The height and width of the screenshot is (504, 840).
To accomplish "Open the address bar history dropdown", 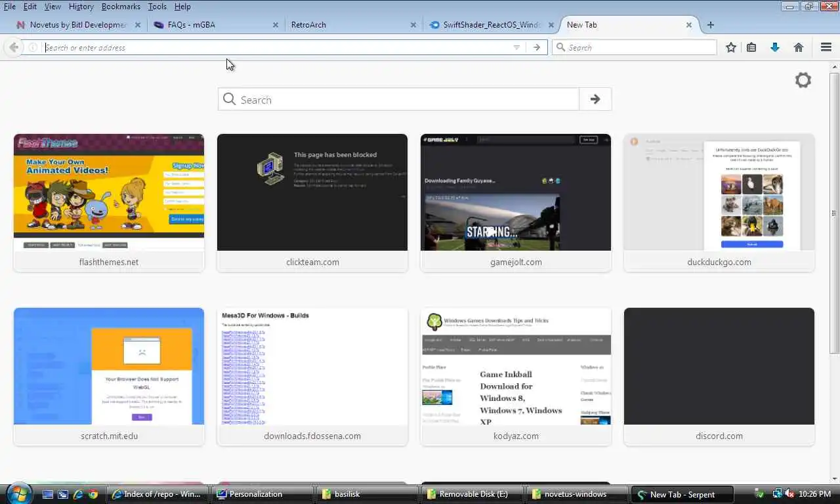I will coord(516,47).
